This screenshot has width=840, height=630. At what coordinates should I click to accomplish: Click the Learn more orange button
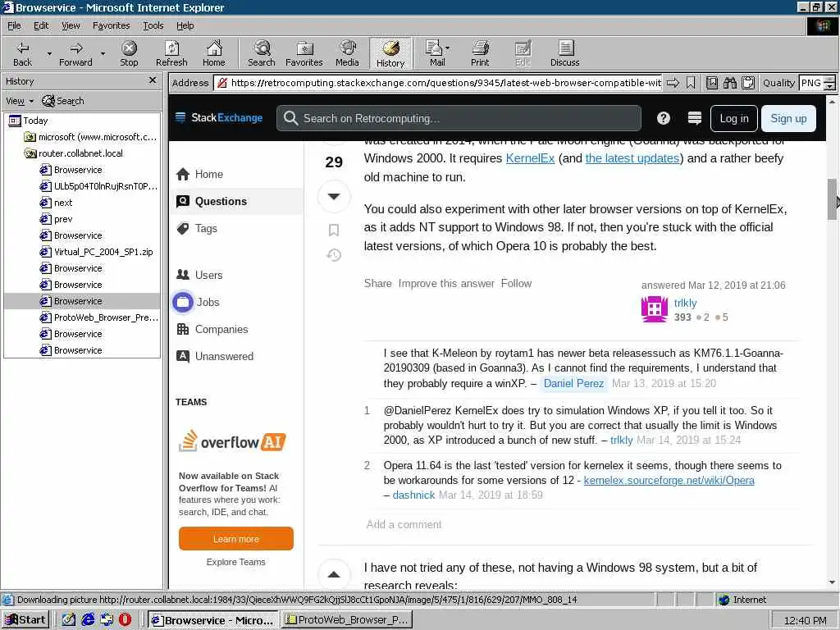point(235,539)
